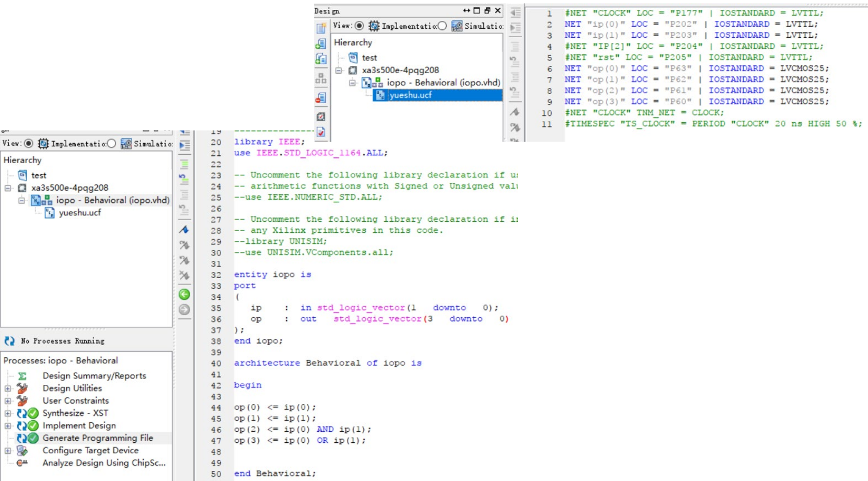Image resolution: width=868 pixels, height=481 pixels.
Task: Select the Implementation view radio in the top Design panel
Action: [x=360, y=26]
